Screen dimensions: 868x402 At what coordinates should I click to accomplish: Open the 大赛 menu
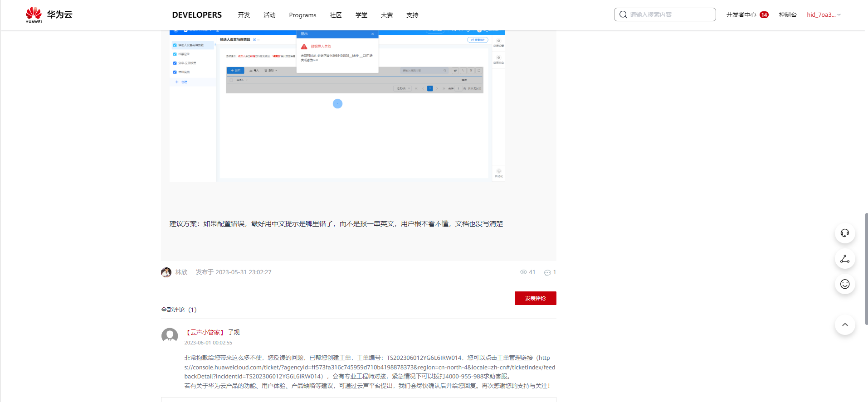pyautogui.click(x=387, y=15)
